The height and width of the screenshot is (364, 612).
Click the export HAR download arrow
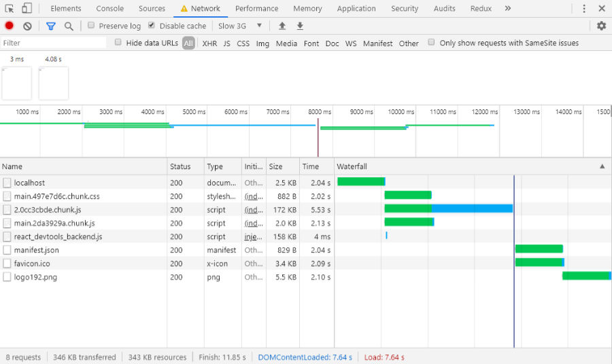point(300,26)
